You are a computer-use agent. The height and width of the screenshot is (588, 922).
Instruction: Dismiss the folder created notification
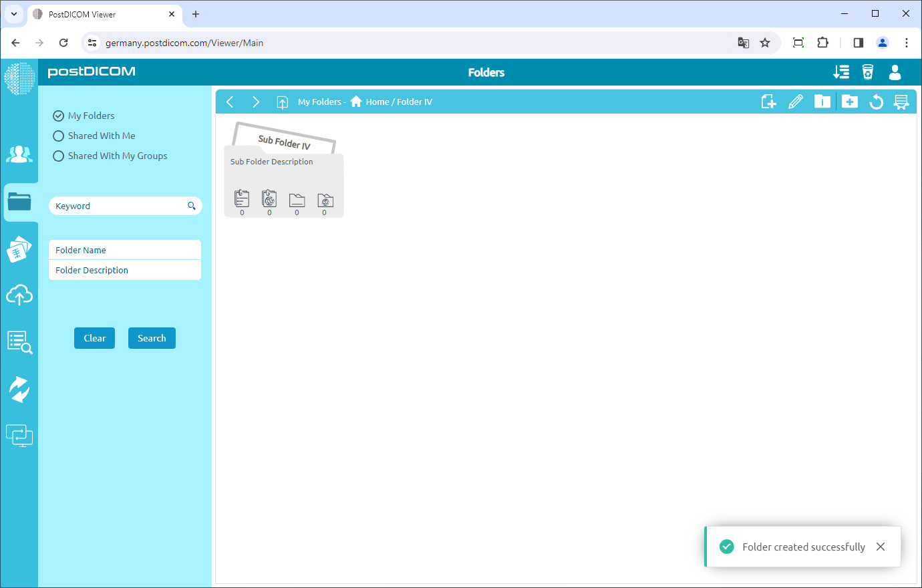pyautogui.click(x=881, y=547)
